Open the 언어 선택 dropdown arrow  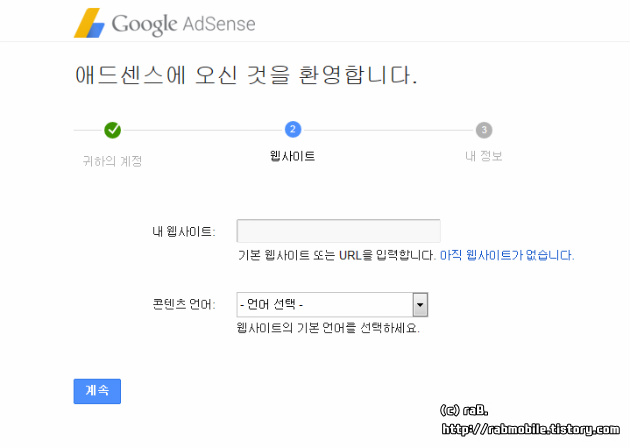(x=420, y=305)
